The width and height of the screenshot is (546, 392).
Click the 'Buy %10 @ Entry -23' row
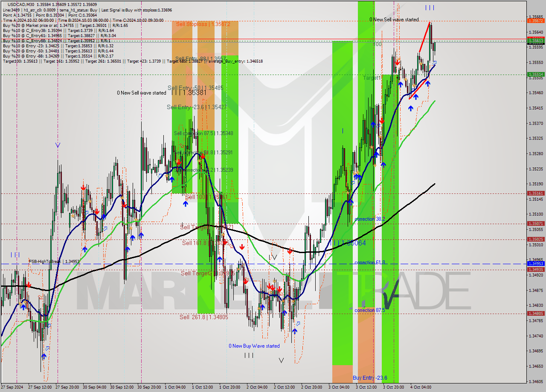58,46
